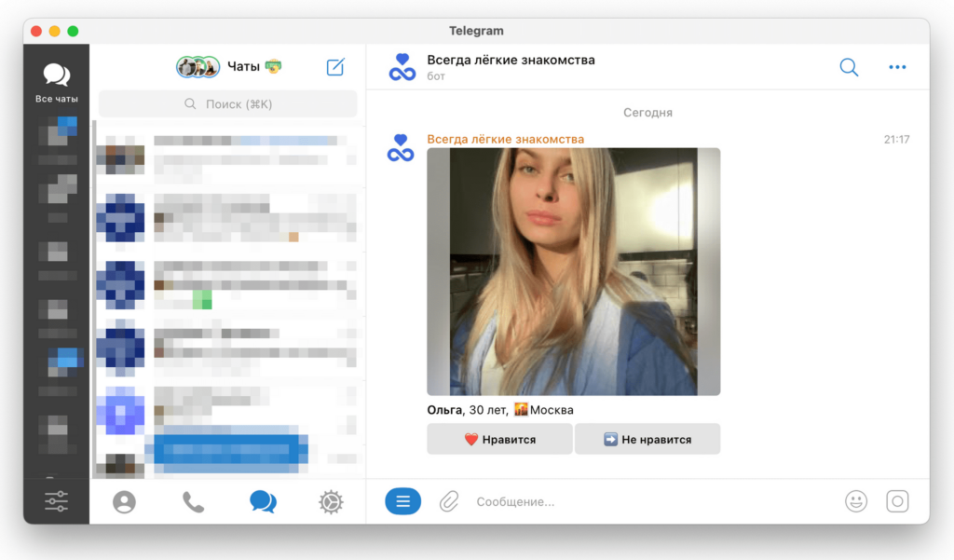Open the emoji picker smiley icon
The width and height of the screenshot is (954, 560).
pyautogui.click(x=855, y=501)
